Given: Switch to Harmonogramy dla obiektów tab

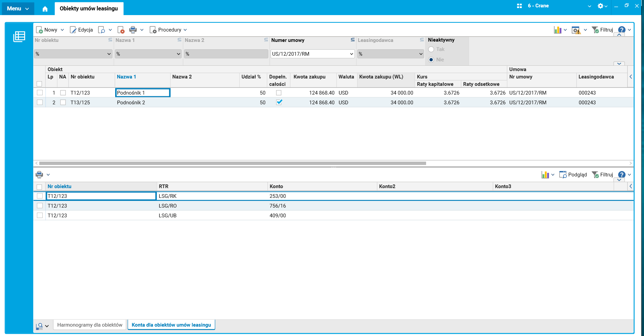Looking at the screenshot, I should point(90,325).
